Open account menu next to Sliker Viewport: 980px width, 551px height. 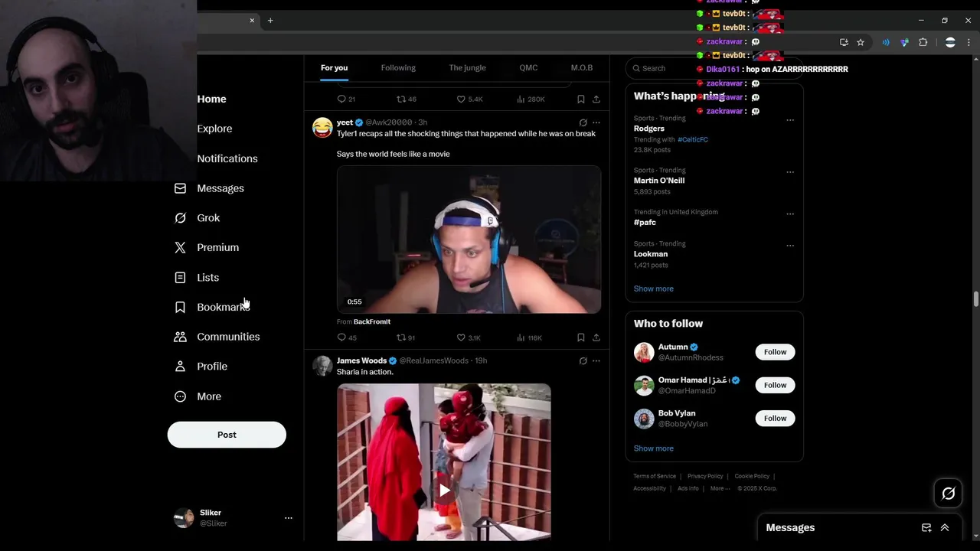pos(289,518)
